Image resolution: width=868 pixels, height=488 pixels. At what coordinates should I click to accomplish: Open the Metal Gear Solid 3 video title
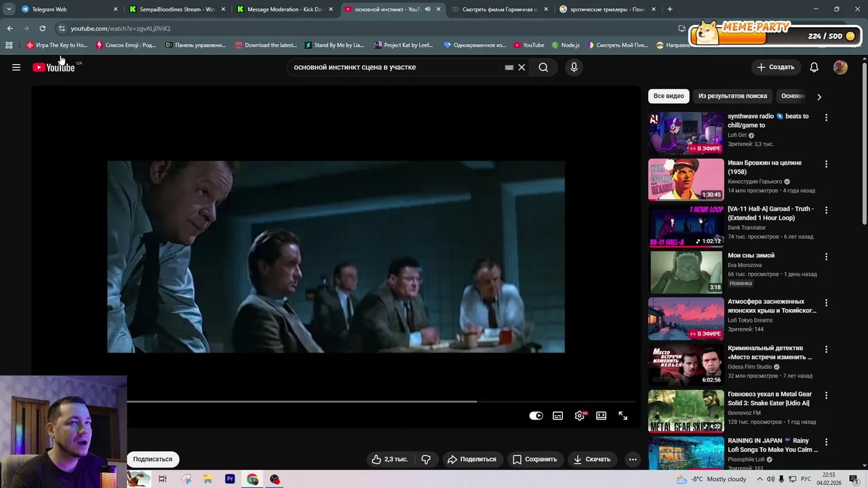(770, 399)
